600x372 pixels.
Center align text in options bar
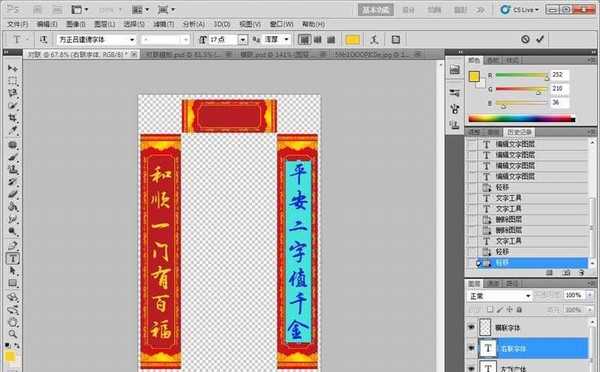(318, 39)
